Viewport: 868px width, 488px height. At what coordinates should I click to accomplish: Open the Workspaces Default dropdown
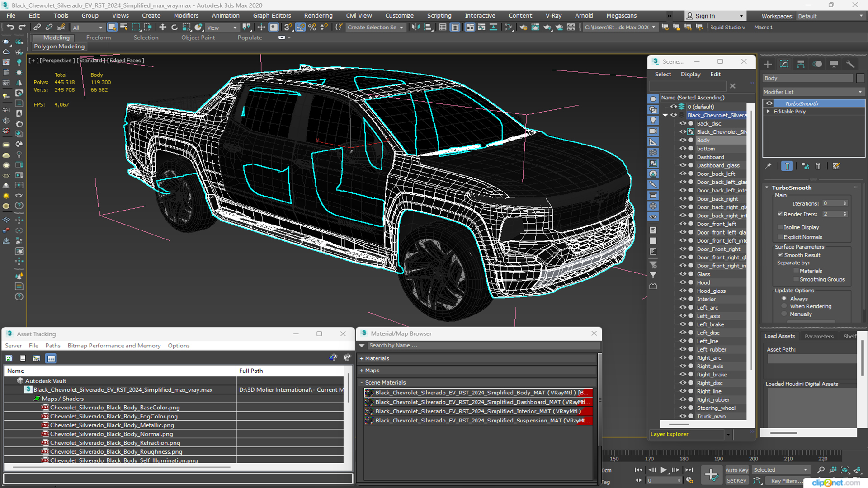pos(830,16)
